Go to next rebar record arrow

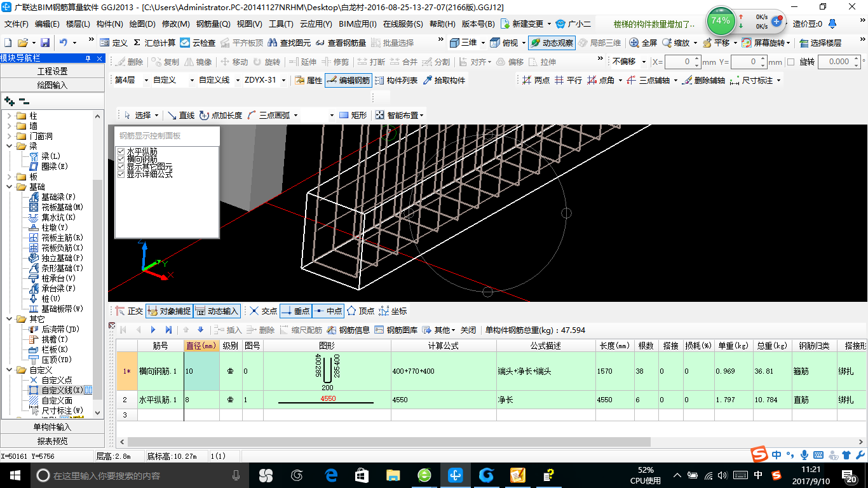(153, 330)
